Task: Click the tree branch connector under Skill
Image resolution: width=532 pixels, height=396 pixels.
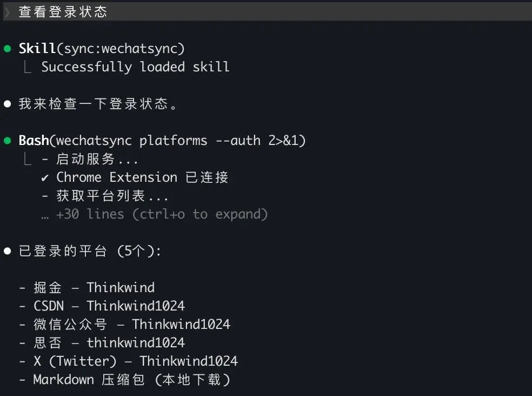Action: [28, 67]
